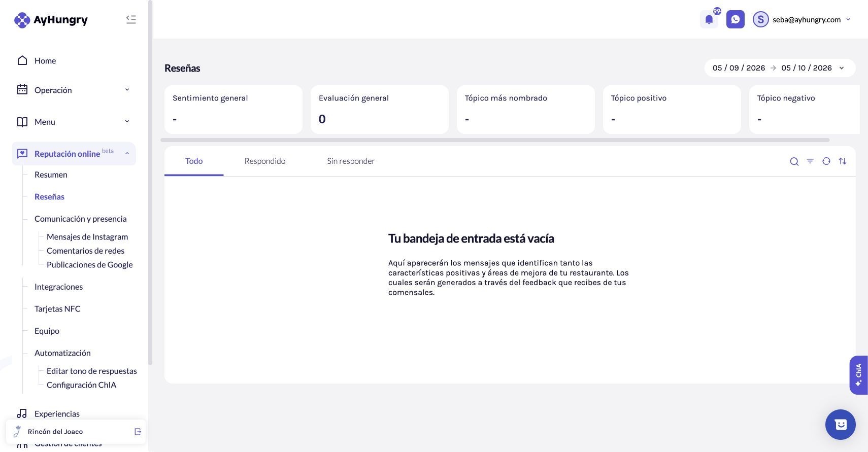Sort the reviews list
Image resolution: width=868 pixels, height=452 pixels.
(x=843, y=161)
